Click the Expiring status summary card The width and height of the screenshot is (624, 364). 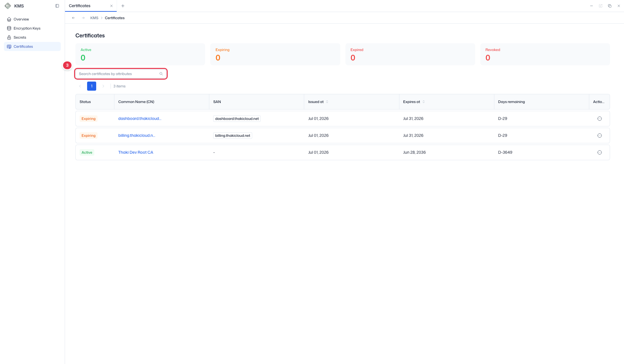pyautogui.click(x=275, y=54)
